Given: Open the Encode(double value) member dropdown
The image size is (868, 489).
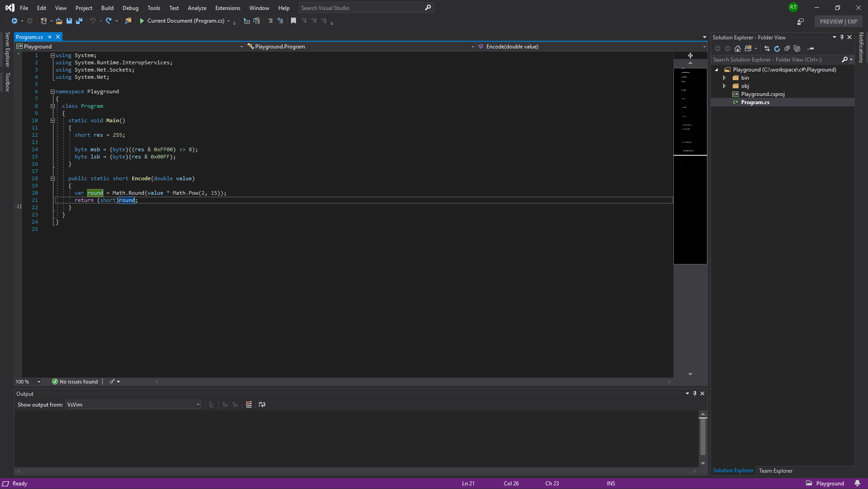Looking at the screenshot, I should (x=591, y=47).
